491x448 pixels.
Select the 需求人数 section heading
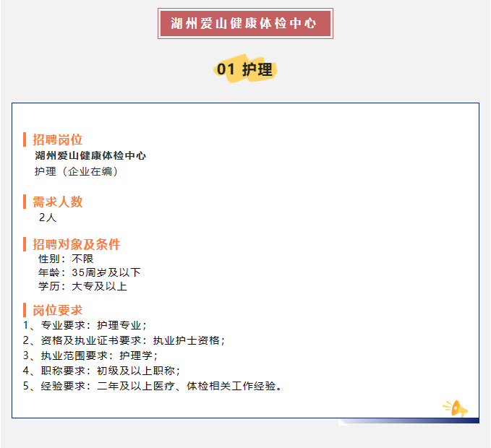[x=57, y=202]
